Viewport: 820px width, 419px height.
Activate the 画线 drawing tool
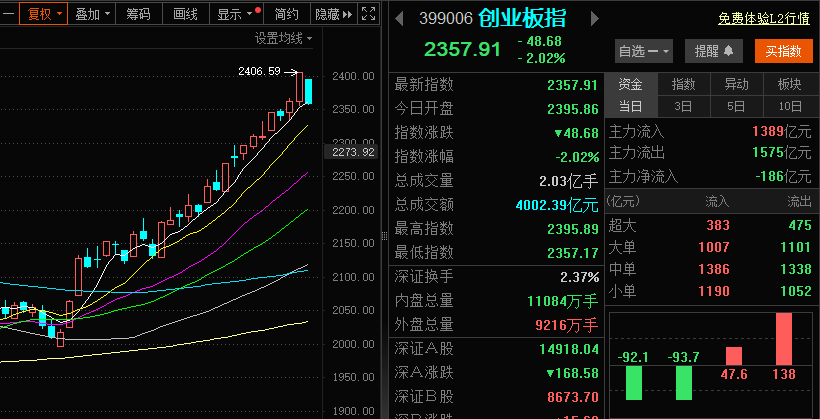pos(185,14)
